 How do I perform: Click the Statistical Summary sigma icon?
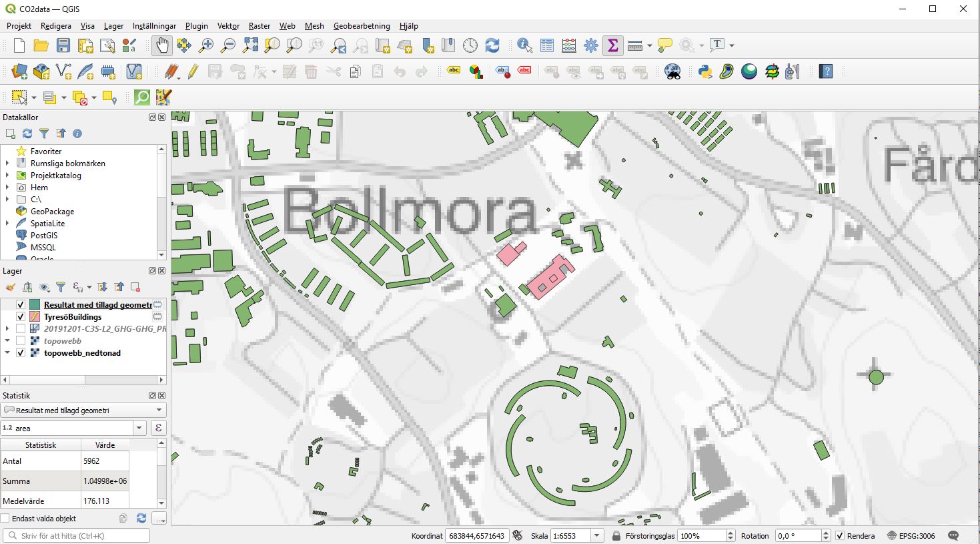coord(612,45)
